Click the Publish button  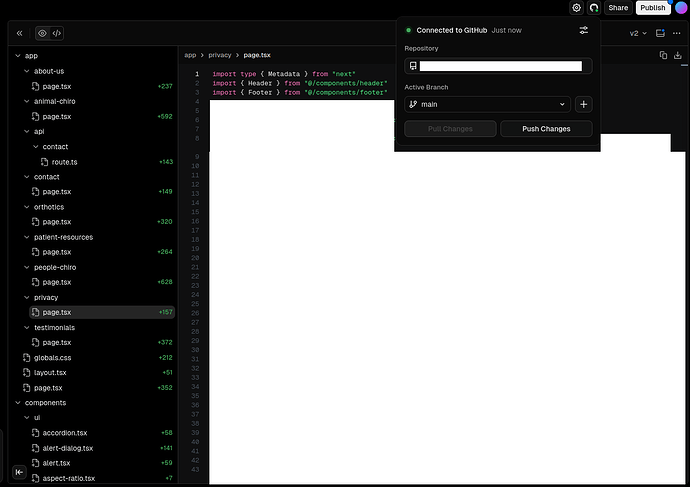point(653,7)
